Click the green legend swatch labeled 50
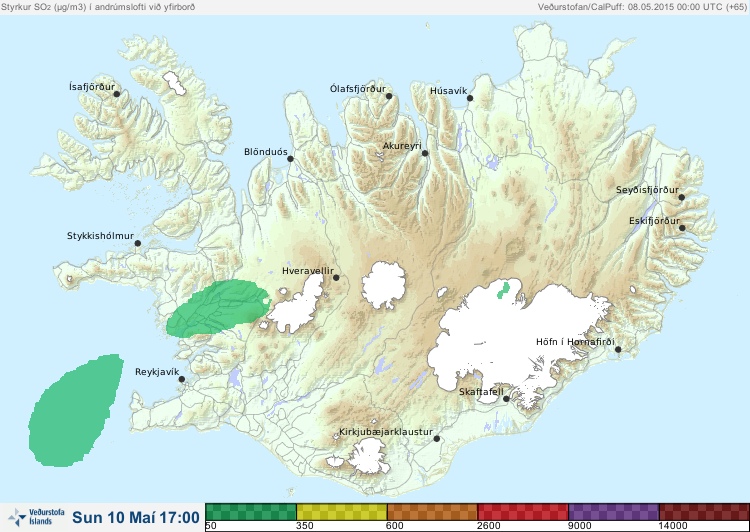This screenshot has height=532, width=750. [x=251, y=512]
